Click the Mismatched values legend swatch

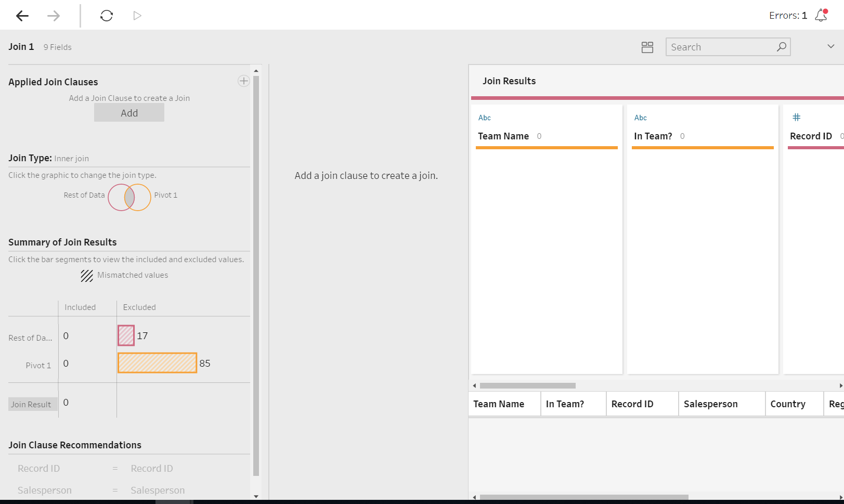pyautogui.click(x=86, y=275)
